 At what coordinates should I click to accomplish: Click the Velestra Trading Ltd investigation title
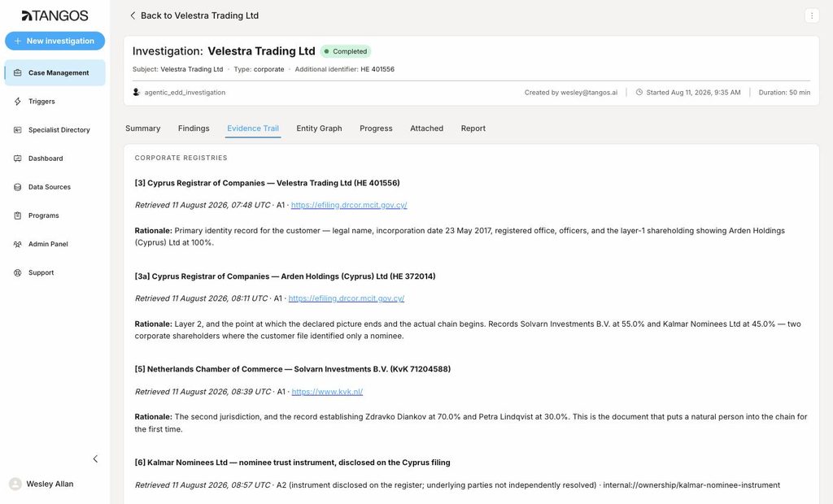[261, 51]
